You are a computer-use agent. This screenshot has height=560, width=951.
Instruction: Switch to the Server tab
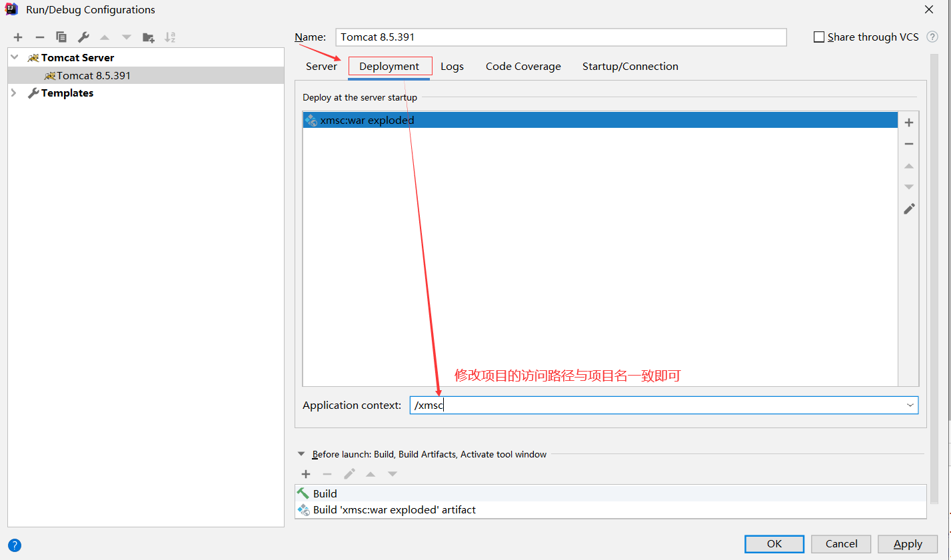321,67
